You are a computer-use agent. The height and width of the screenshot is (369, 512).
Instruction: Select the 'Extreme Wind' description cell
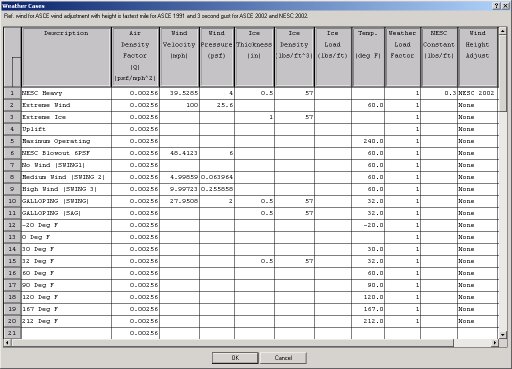click(x=66, y=105)
